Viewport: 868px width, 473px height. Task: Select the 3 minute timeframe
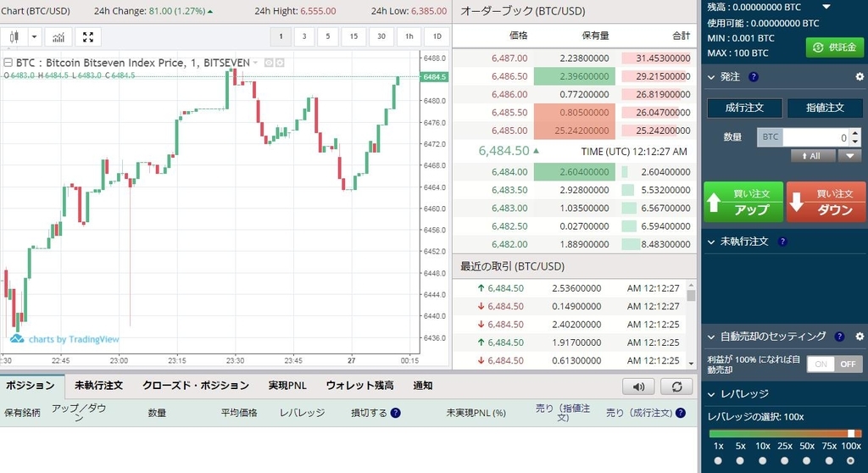tap(304, 36)
